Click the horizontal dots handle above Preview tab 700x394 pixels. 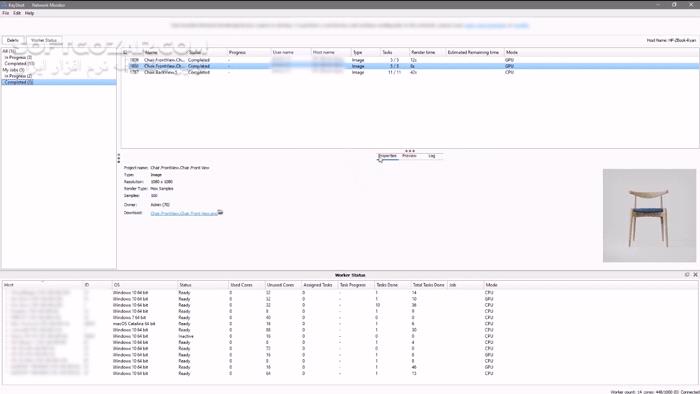pyautogui.click(x=410, y=151)
